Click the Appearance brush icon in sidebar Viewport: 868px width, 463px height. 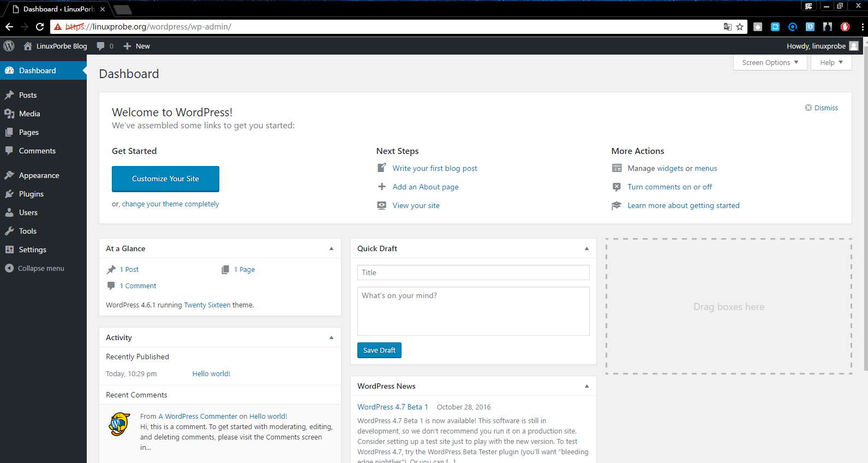[9, 175]
